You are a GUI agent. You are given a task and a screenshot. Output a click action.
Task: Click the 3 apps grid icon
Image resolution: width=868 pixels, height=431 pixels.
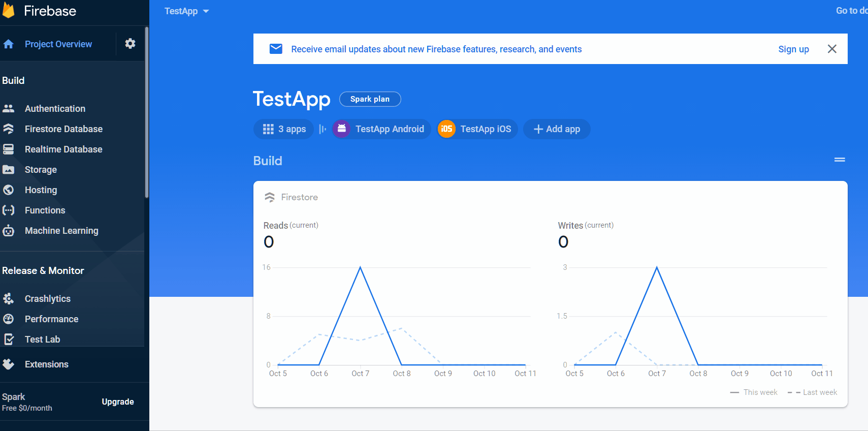point(268,129)
